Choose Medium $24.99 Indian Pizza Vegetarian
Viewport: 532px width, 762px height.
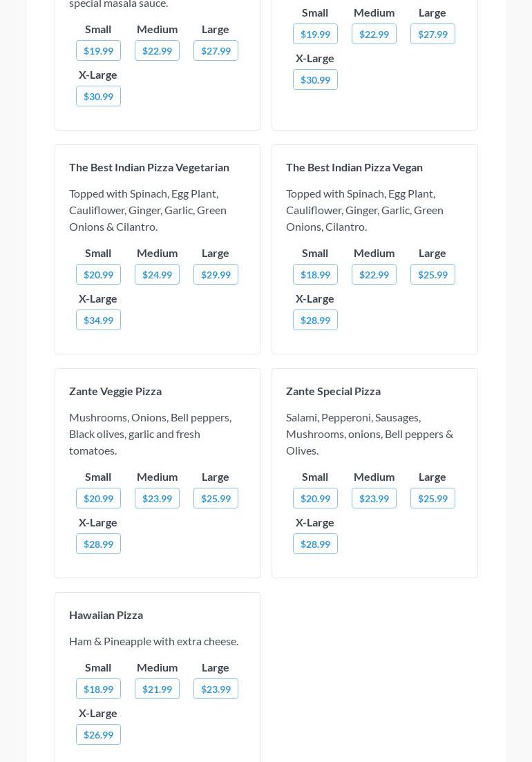(157, 274)
